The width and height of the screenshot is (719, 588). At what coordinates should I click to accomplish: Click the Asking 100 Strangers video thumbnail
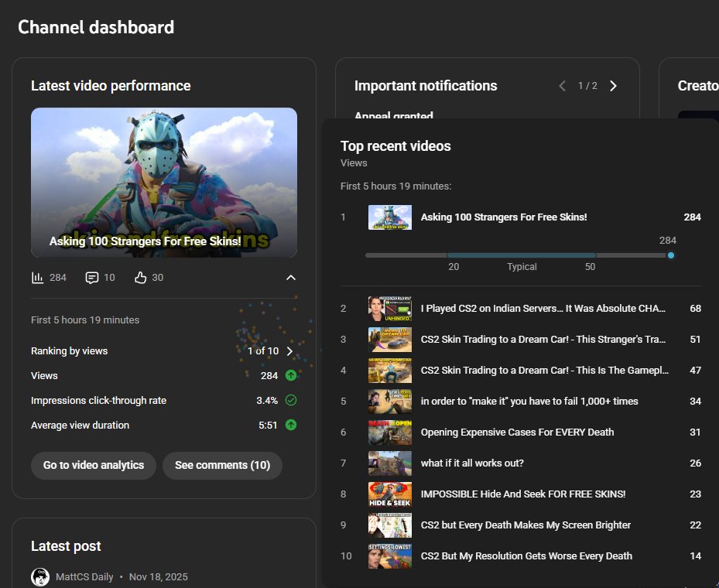[x=163, y=183]
